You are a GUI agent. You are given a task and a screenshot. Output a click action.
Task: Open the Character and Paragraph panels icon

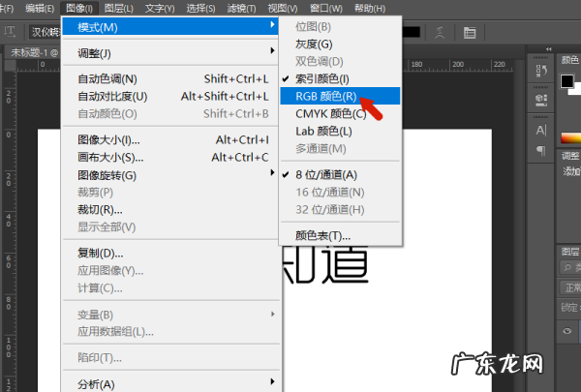[470, 33]
